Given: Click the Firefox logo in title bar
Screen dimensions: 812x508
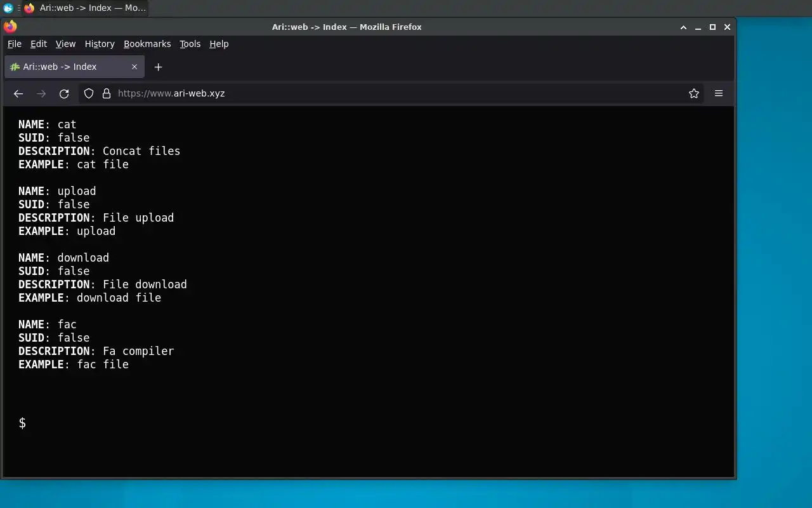Looking at the screenshot, I should [10, 27].
